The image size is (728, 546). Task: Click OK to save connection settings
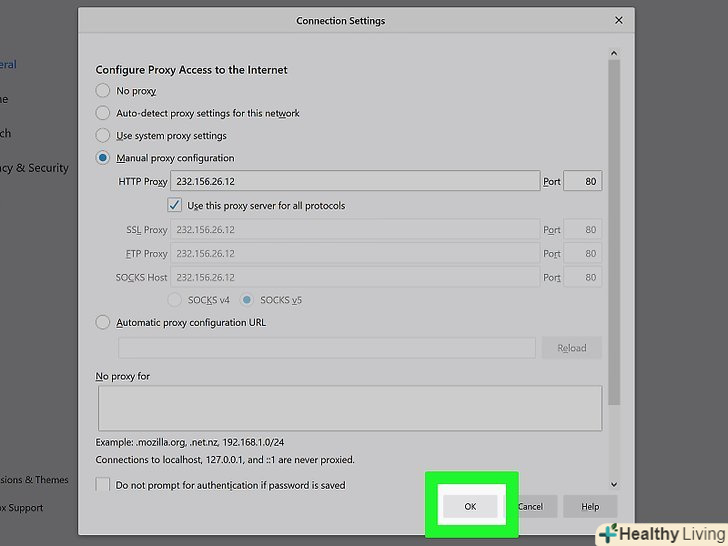tap(470, 507)
